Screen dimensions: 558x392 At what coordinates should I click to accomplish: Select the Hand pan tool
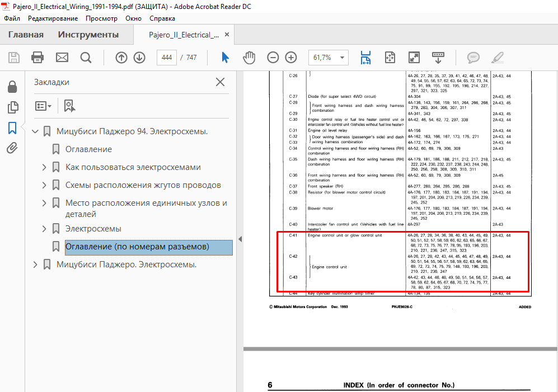pos(248,57)
